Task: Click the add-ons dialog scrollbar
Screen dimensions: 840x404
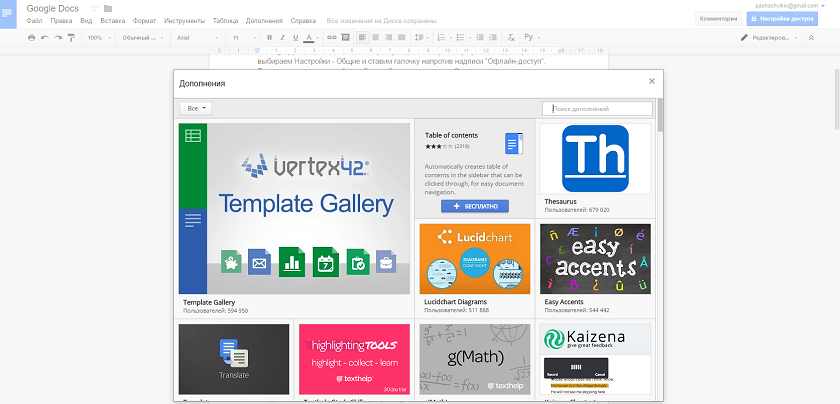Action: coord(660,115)
